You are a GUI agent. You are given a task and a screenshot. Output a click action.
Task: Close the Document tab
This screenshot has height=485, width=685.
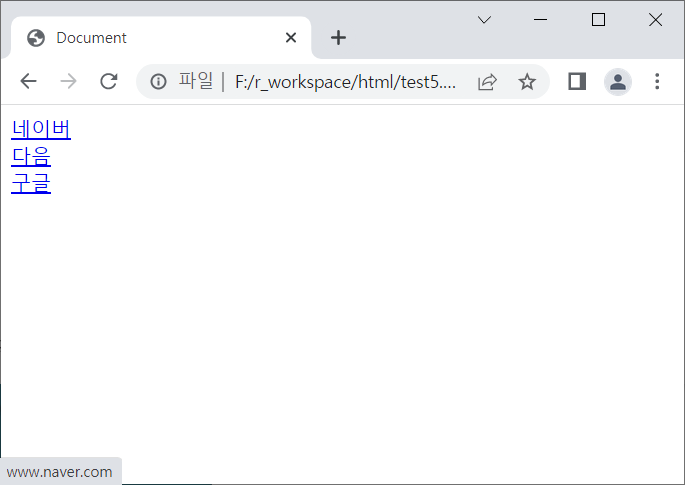(x=291, y=38)
